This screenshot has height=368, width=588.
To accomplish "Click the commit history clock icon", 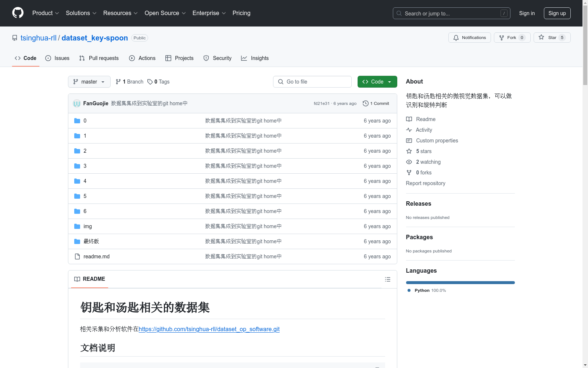I will coord(365,103).
